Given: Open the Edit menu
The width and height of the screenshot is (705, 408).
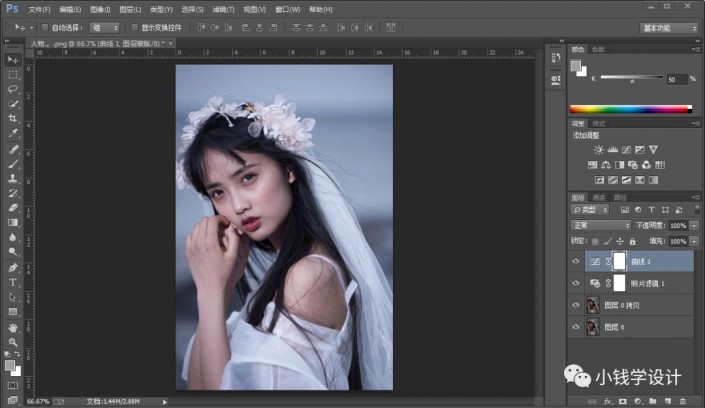Looking at the screenshot, I should [x=70, y=9].
